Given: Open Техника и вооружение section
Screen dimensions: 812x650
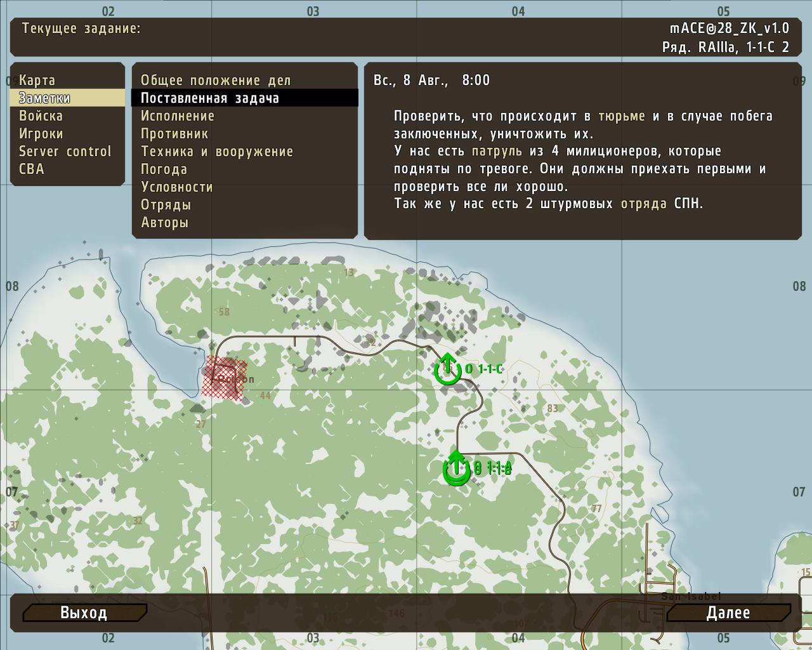Looking at the screenshot, I should [217, 151].
